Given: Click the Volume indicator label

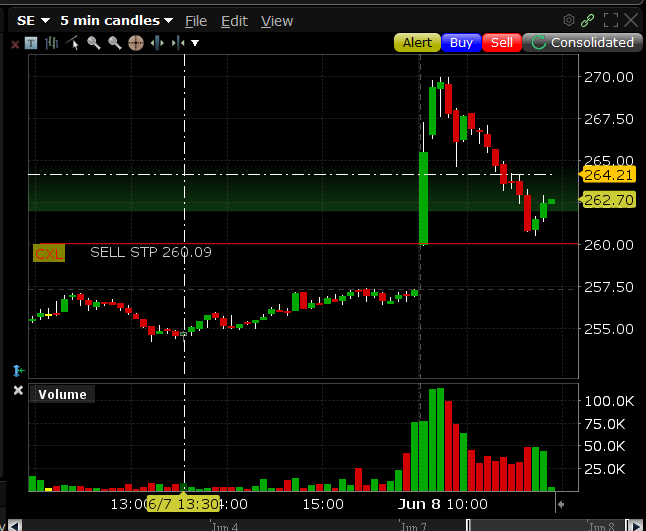Looking at the screenshot, I should pos(62,394).
